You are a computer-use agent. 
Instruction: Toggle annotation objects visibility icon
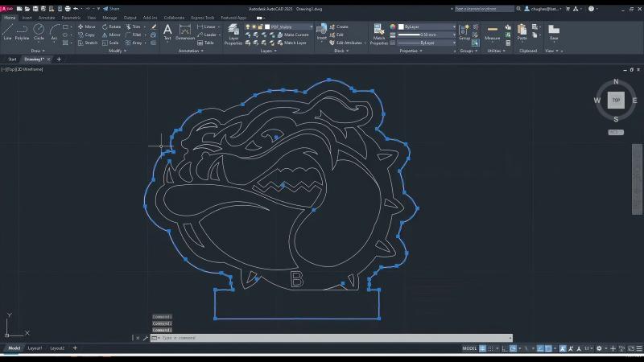[x=563, y=348]
